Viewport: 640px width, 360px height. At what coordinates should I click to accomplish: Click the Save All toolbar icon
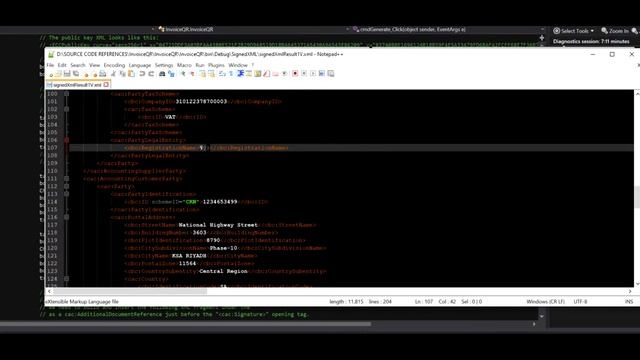coord(76,74)
